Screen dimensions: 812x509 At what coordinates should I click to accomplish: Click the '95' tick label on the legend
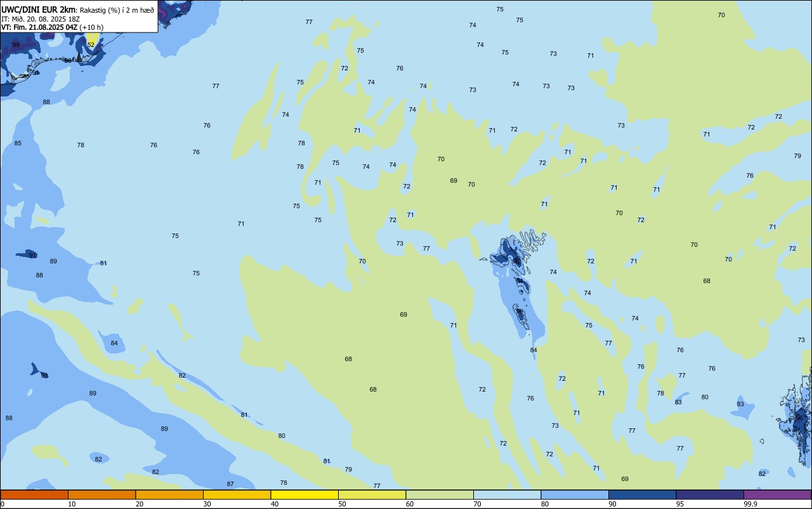tap(680, 504)
